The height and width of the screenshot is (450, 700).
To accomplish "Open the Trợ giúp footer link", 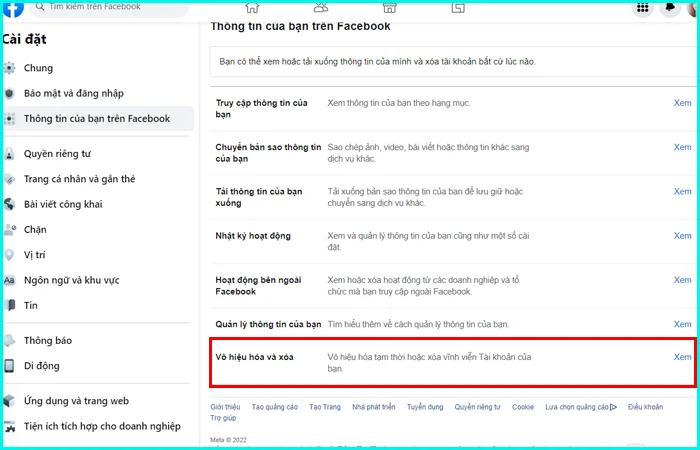I will (223, 418).
